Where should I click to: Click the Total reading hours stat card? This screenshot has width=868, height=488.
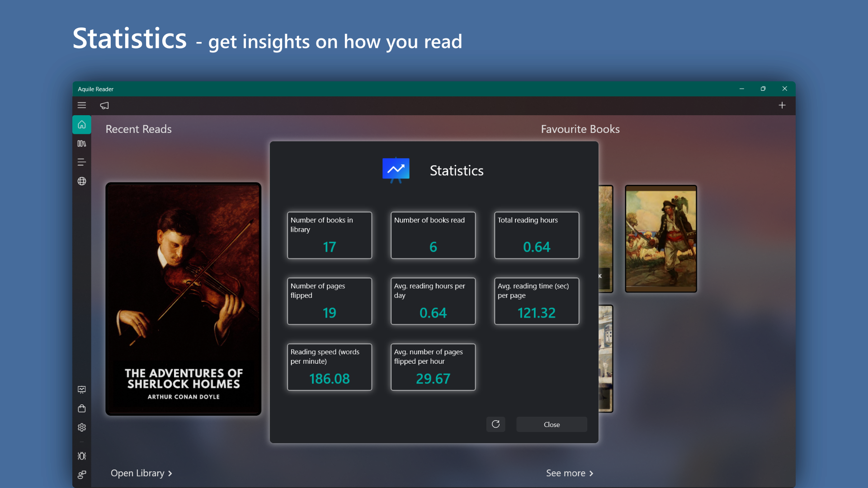pyautogui.click(x=537, y=235)
